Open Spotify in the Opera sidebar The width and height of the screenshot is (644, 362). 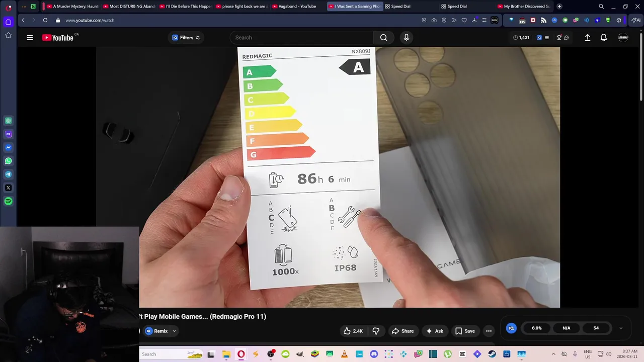[9, 201]
